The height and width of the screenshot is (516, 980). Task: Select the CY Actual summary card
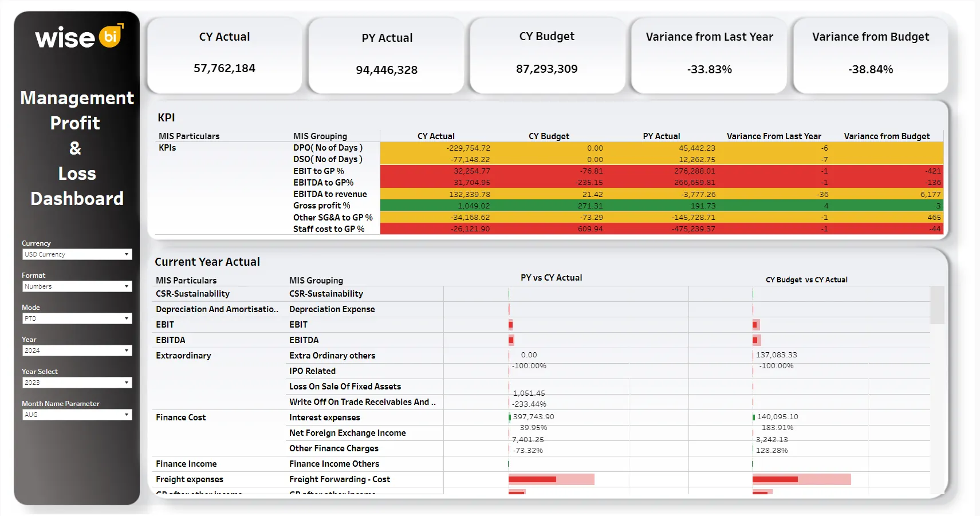point(225,55)
